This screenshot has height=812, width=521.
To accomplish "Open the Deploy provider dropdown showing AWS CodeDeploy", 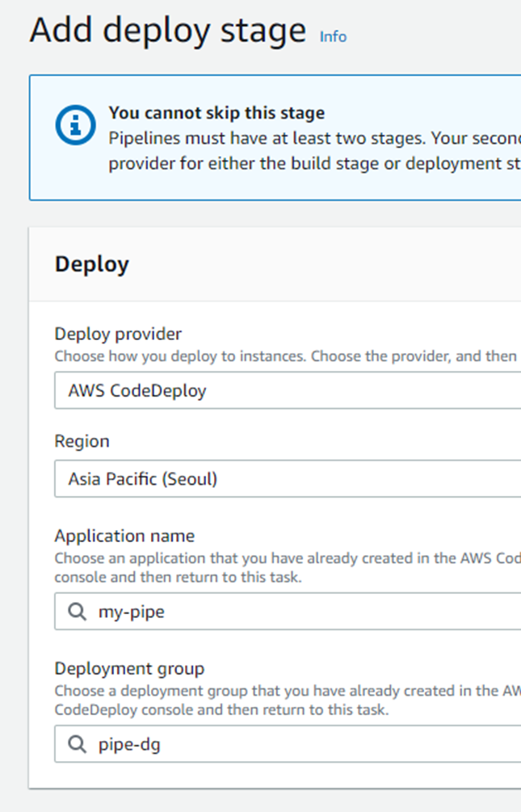I will pos(288,390).
